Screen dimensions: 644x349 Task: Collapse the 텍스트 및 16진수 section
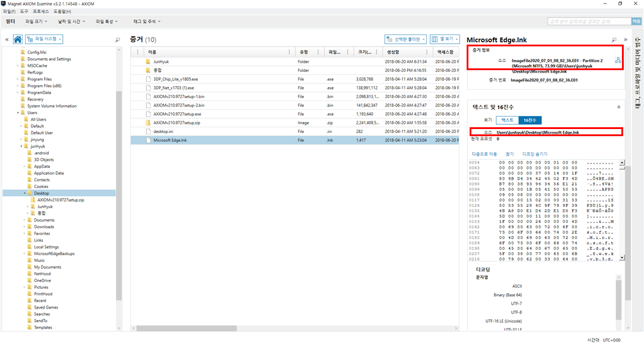point(618,107)
